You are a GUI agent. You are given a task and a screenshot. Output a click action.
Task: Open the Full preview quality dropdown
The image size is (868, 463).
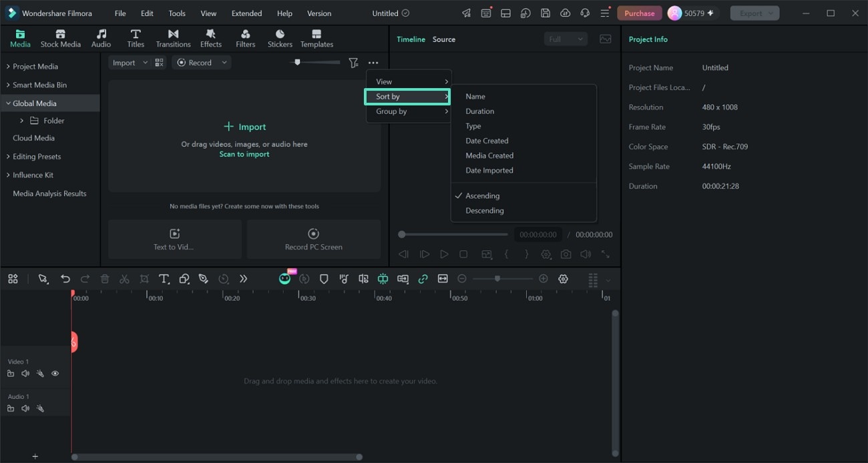coord(565,39)
